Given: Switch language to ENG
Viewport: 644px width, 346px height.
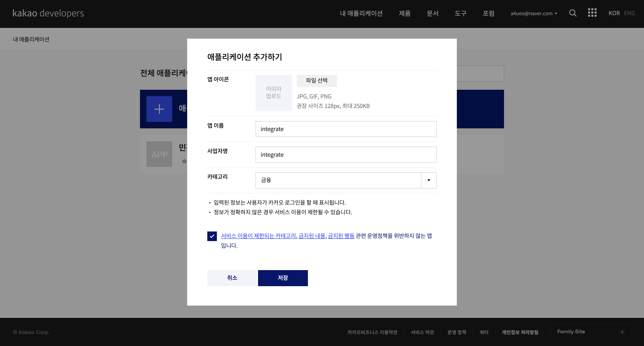Looking at the screenshot, I should (629, 13).
